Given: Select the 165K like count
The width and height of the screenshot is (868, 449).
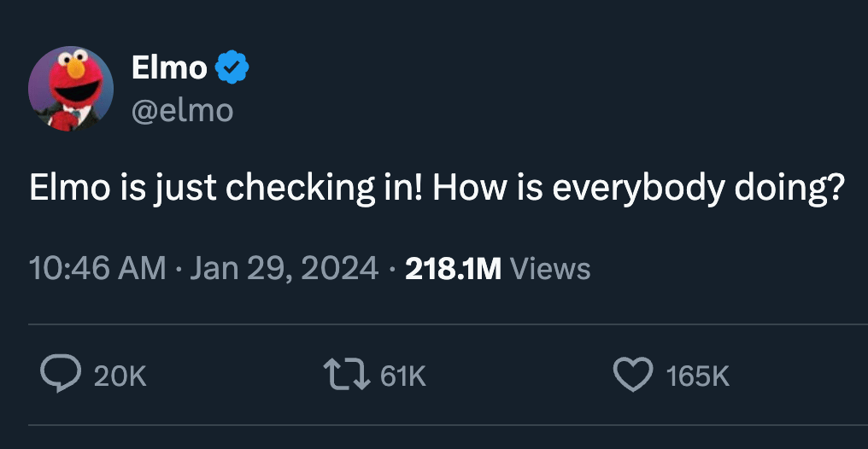Looking at the screenshot, I should pyautogui.click(x=698, y=376).
